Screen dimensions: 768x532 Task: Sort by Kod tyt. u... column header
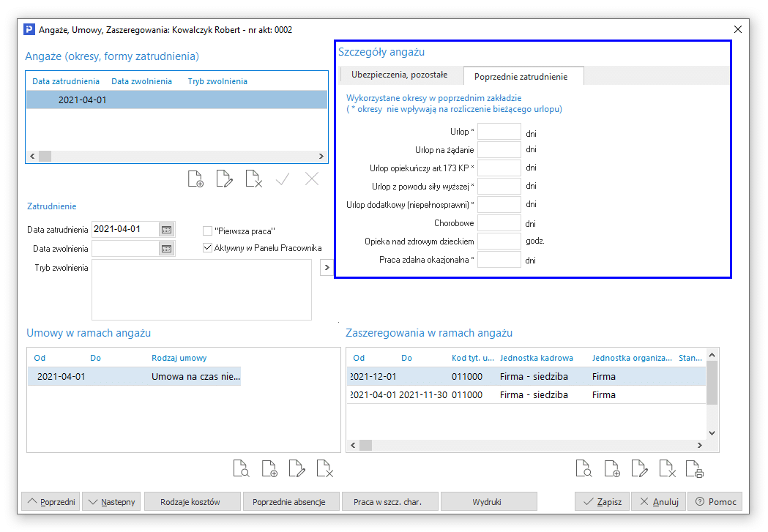pyautogui.click(x=473, y=358)
